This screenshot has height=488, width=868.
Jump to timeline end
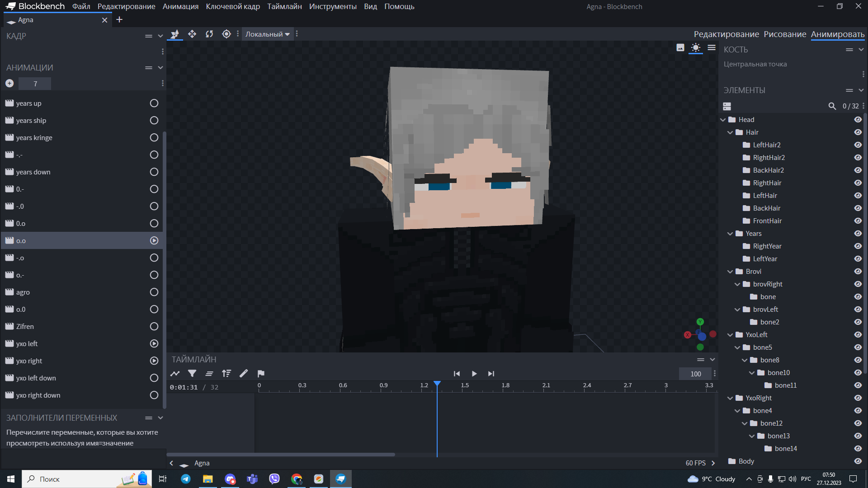[x=491, y=374]
